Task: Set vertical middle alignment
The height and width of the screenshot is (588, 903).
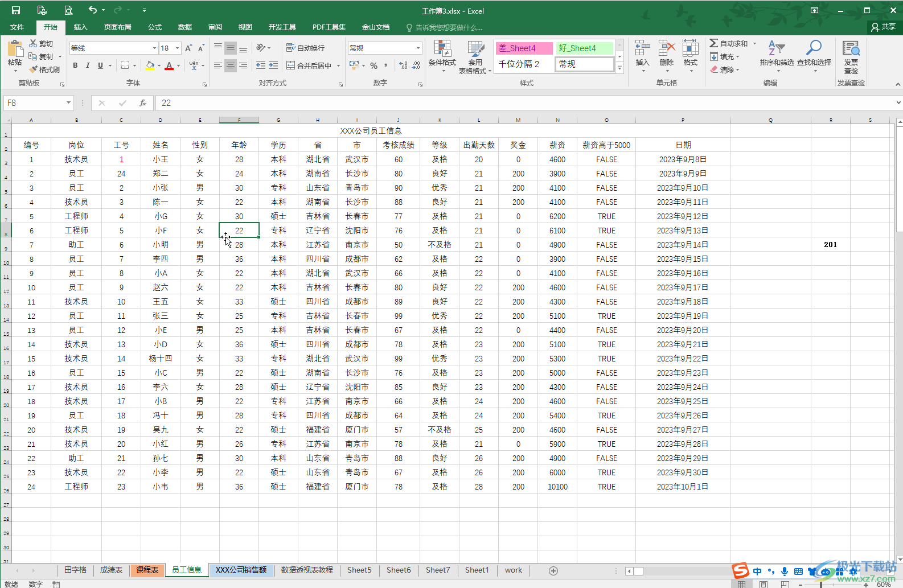Action: click(x=231, y=48)
